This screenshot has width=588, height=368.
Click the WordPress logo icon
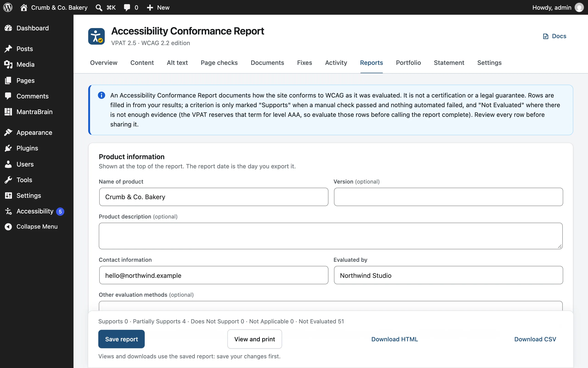[8, 7]
